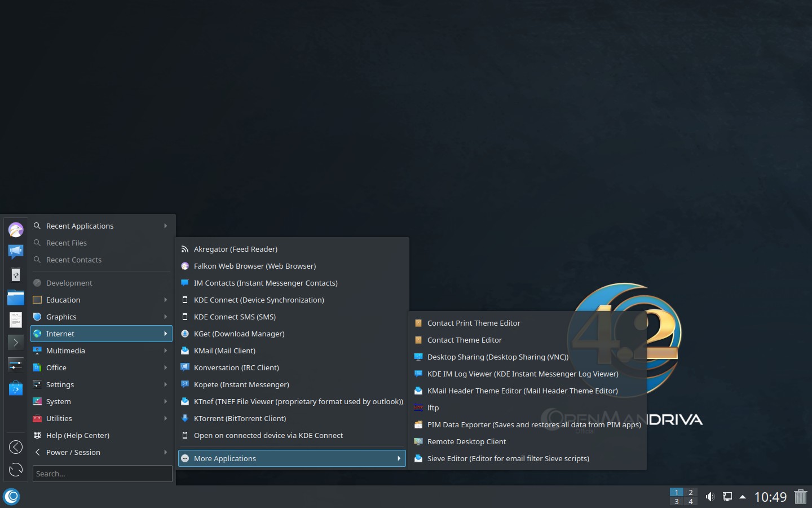812x508 pixels.
Task: Open the system settings sliders icon in sidebar
Action: click(16, 365)
